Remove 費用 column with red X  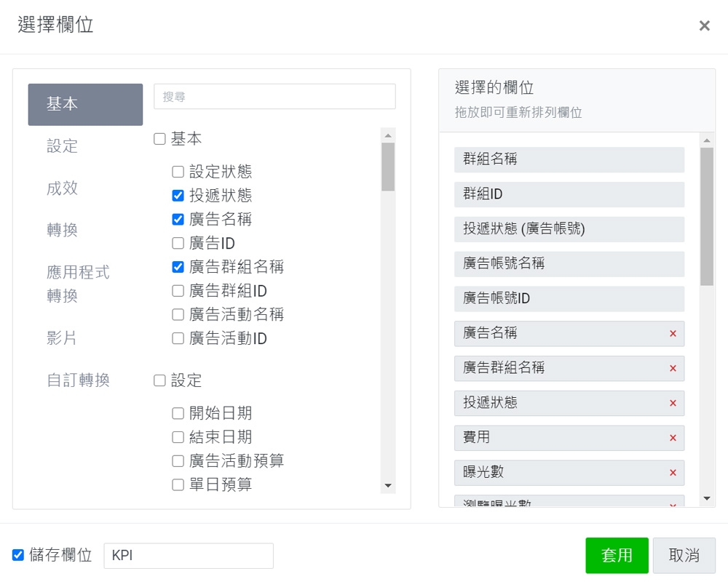coord(673,438)
